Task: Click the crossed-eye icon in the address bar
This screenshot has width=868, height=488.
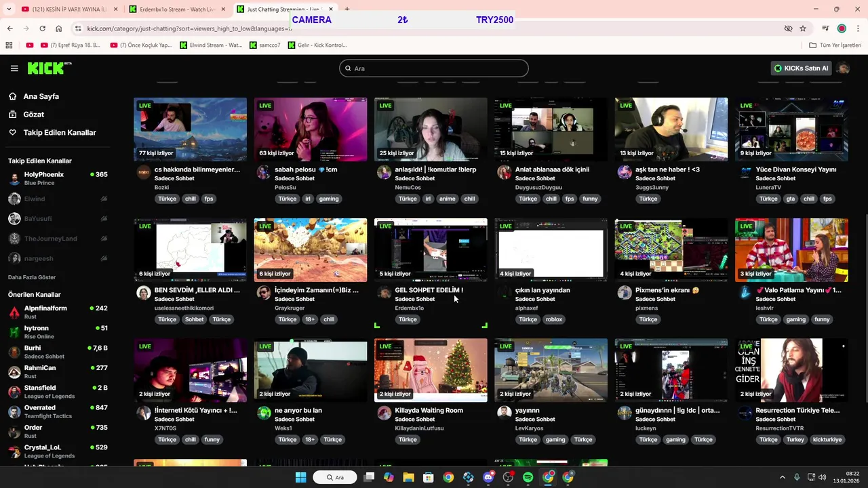Action: pyautogui.click(x=788, y=28)
